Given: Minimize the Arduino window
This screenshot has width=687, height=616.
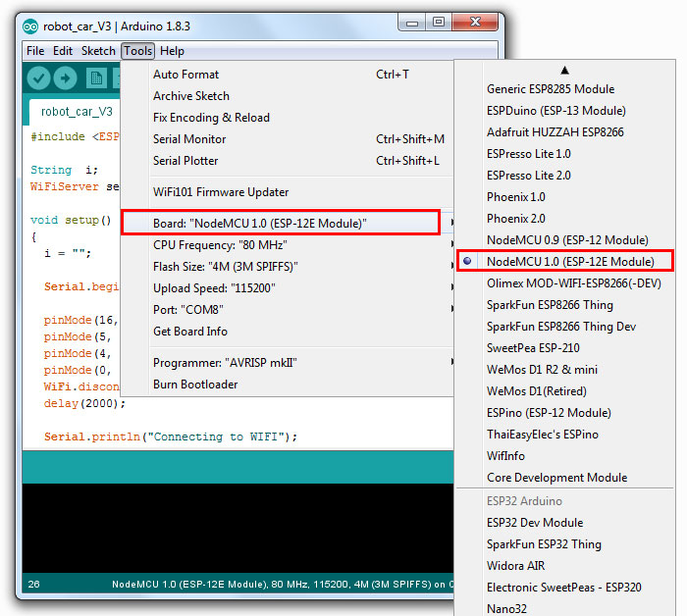Looking at the screenshot, I should point(412,22).
